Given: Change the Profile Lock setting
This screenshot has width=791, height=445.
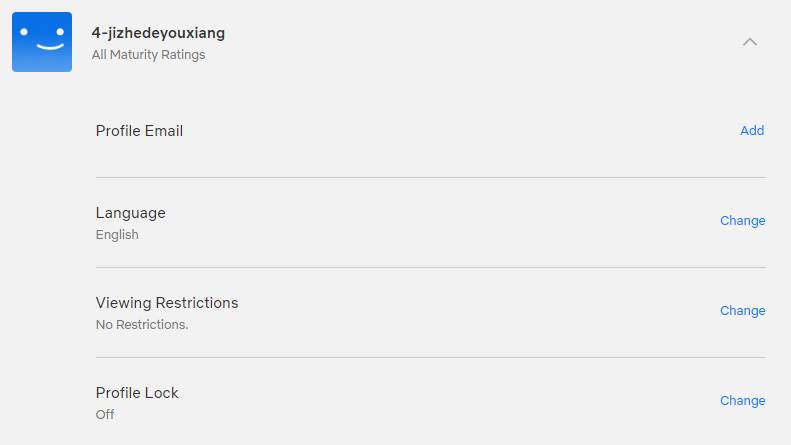Looking at the screenshot, I should click(743, 401).
